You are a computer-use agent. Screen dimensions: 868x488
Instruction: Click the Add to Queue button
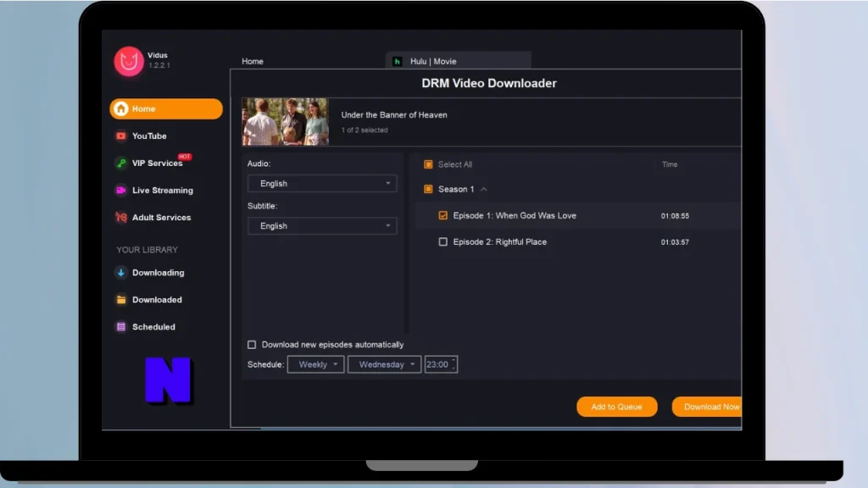(x=617, y=407)
